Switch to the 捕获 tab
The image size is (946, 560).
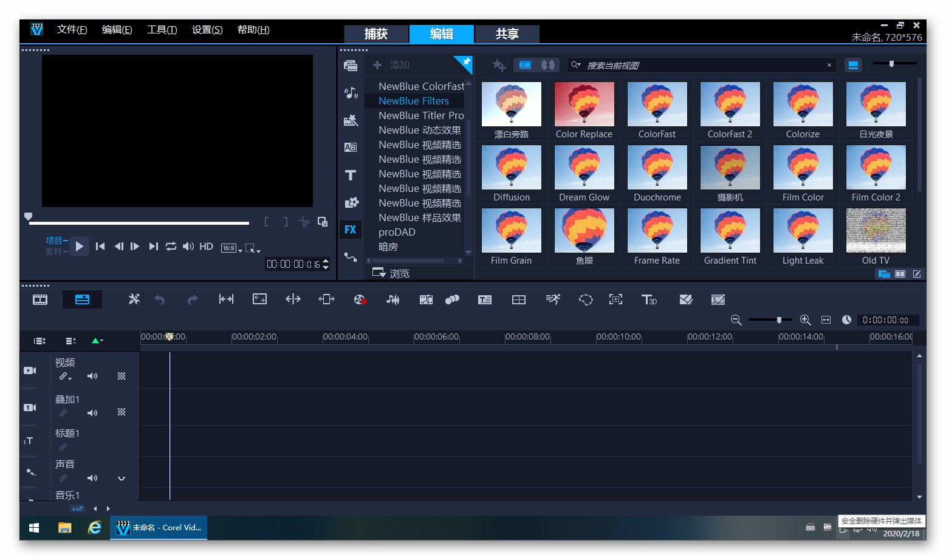tap(376, 34)
